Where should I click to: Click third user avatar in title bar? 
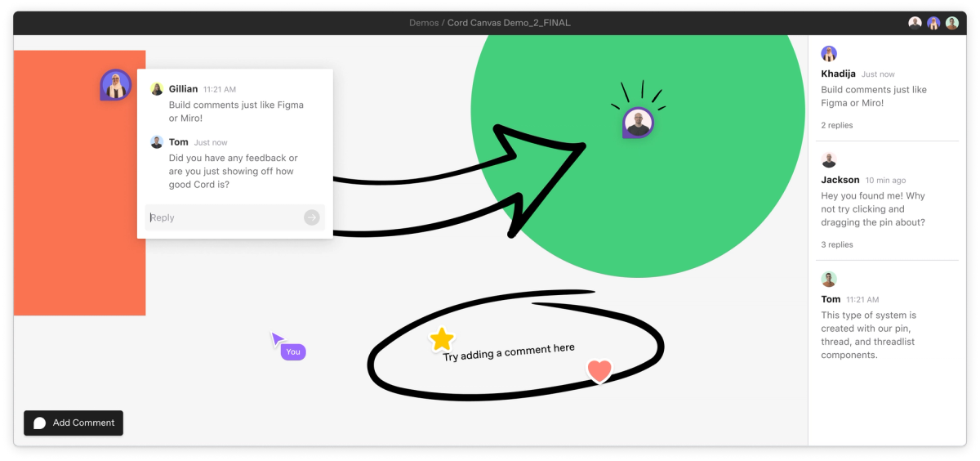[952, 23]
